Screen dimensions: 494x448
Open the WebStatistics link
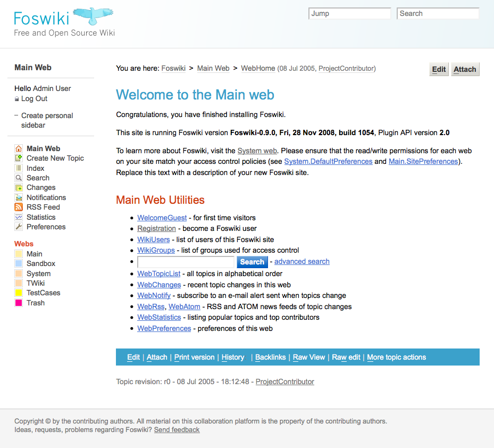(159, 317)
